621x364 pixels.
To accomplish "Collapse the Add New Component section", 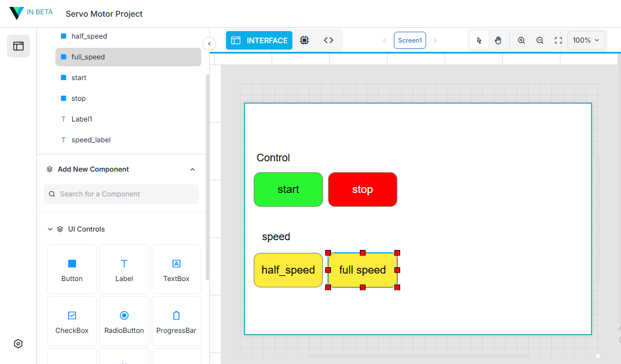I will (x=193, y=169).
